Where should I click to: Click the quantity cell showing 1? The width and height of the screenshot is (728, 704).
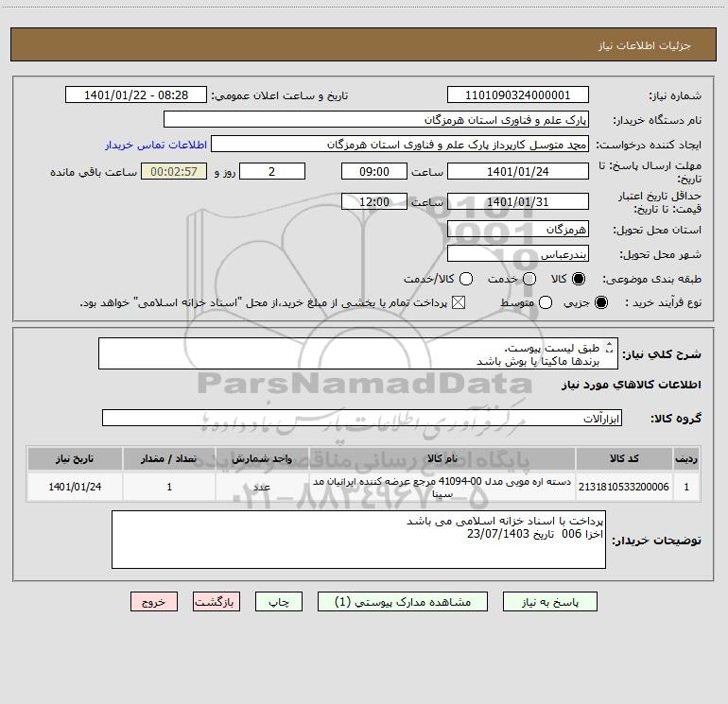(169, 487)
